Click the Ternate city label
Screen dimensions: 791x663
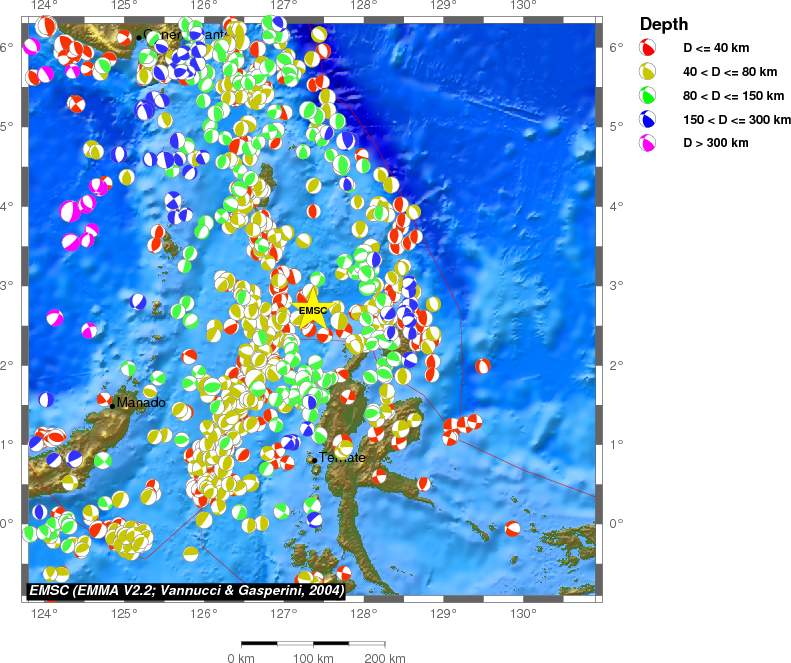pyautogui.click(x=342, y=458)
